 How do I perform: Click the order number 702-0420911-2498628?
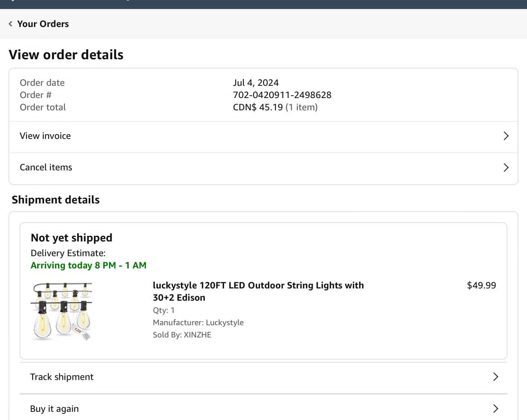tap(282, 95)
